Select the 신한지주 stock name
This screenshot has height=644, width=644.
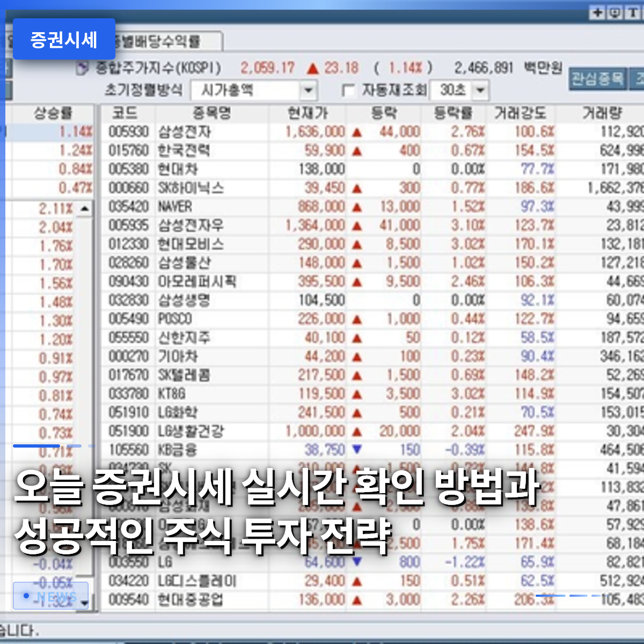(184, 338)
